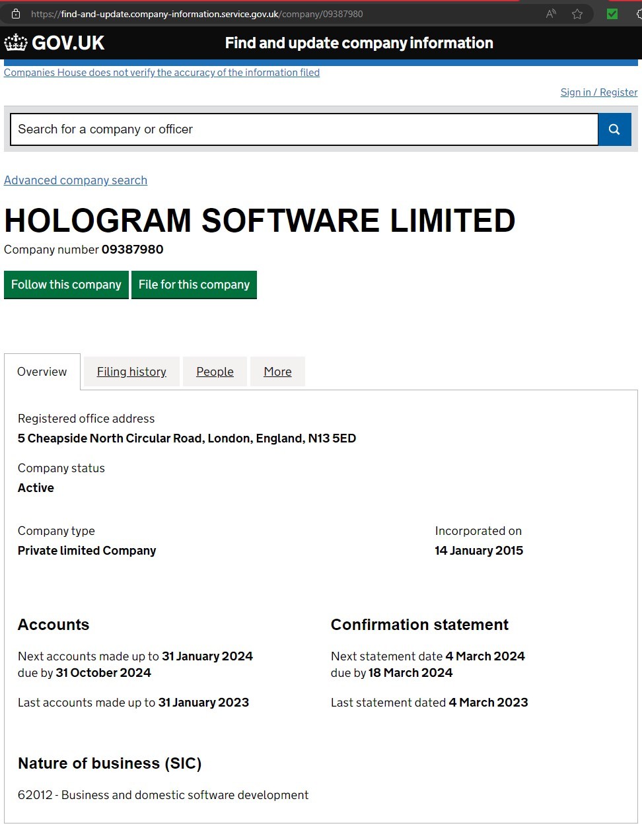Add page to favorites with star icon
642x840 pixels.
pos(577,14)
